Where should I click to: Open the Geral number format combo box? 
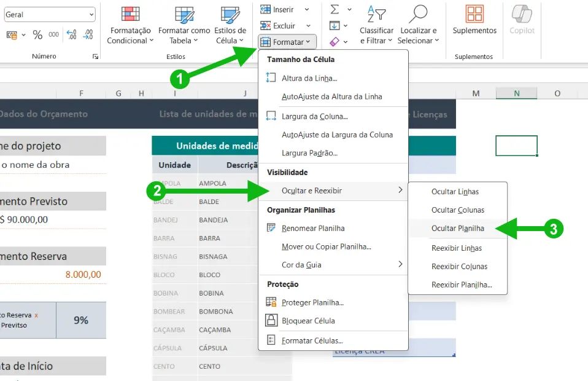point(50,15)
